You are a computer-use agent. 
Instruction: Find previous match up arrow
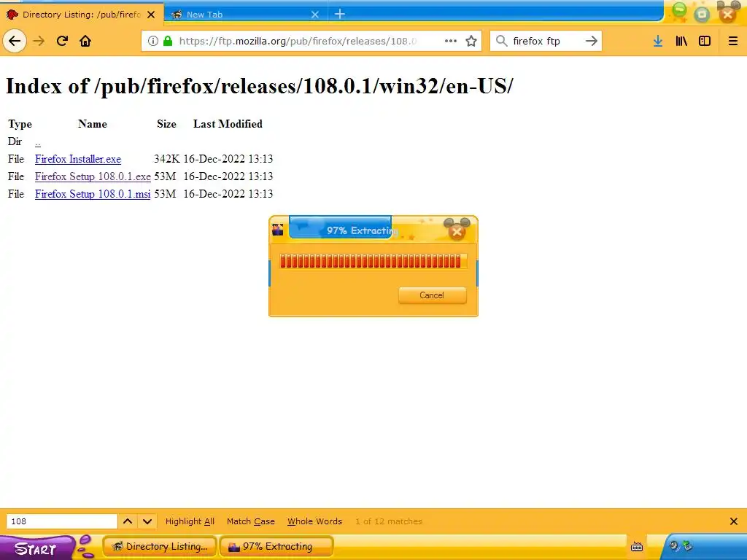point(128,521)
